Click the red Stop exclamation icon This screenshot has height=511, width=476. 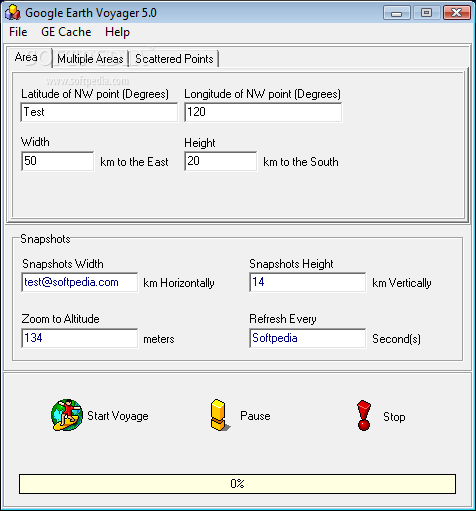click(364, 415)
